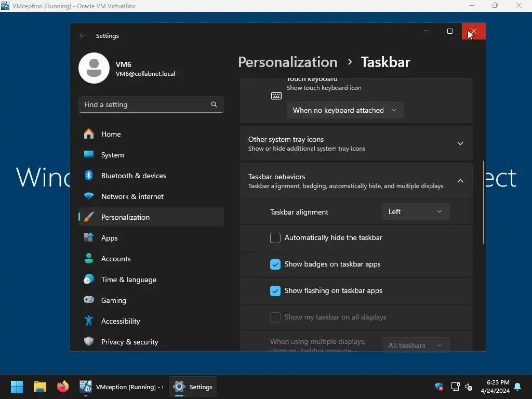This screenshot has width=532, height=399.
Task: Click the taskbar clock showing 6:23 PM
Action: (495, 387)
